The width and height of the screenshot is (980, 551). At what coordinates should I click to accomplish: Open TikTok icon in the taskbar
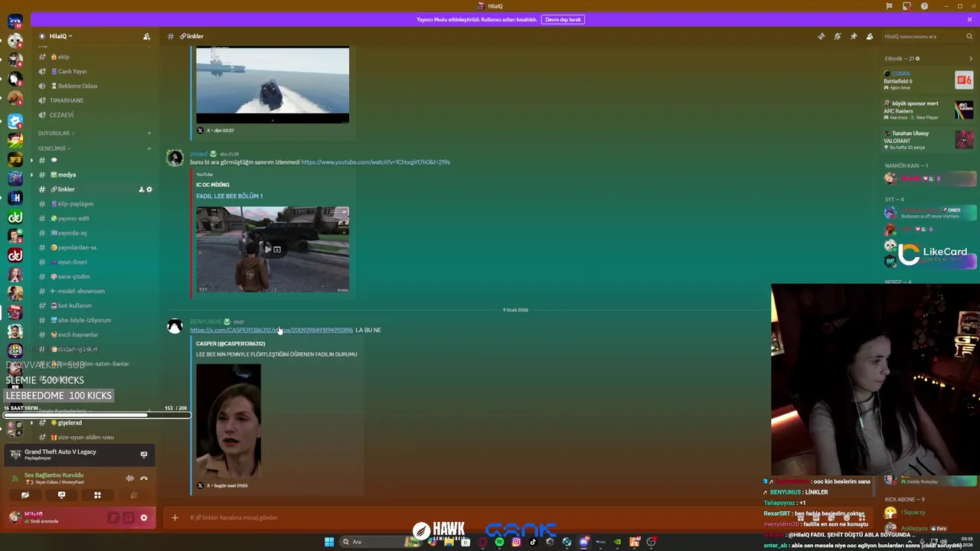533,542
